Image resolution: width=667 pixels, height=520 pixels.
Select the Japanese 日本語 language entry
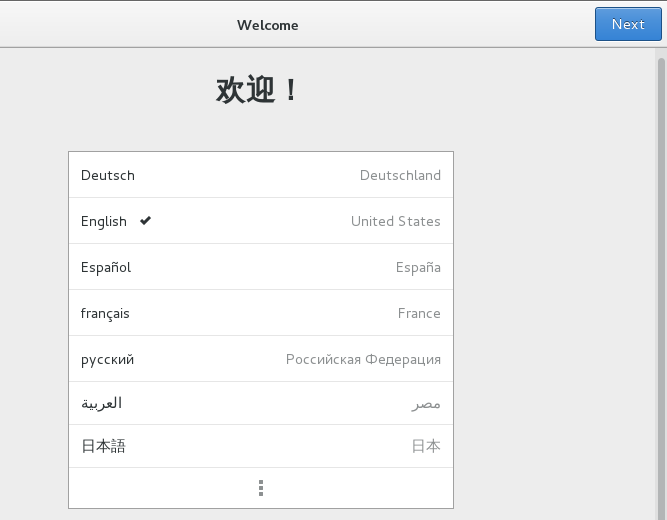click(103, 446)
